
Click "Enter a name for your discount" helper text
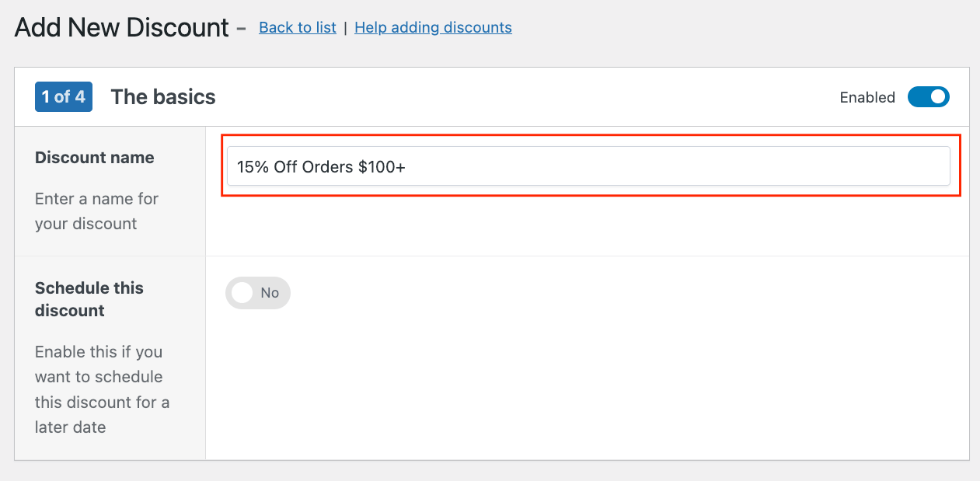[x=96, y=211]
